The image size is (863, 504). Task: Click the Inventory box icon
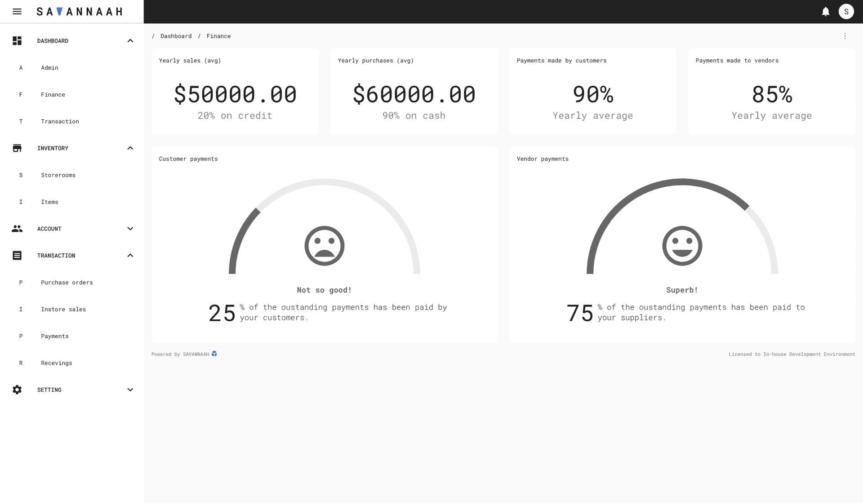coord(17,148)
